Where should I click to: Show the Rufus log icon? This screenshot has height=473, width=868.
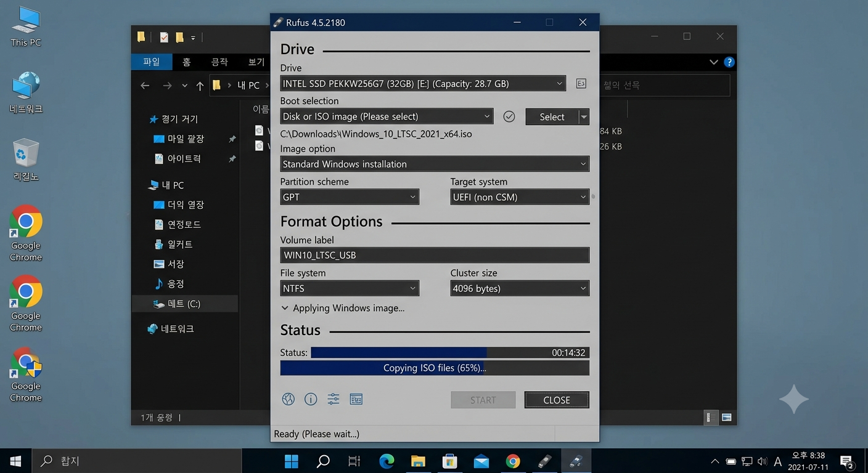[356, 400]
